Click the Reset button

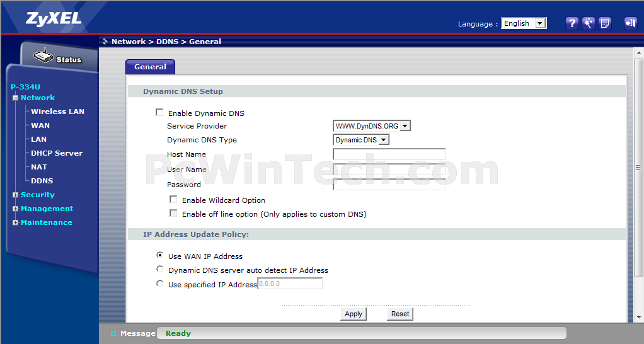(400, 314)
